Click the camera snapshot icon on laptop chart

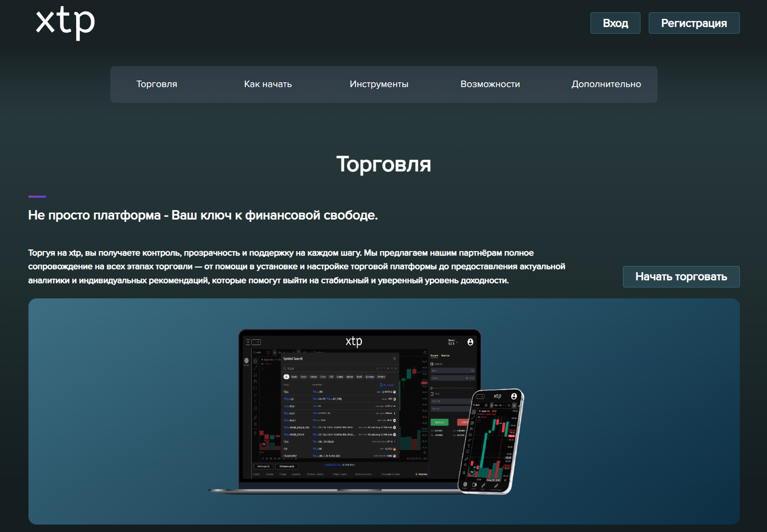(x=425, y=352)
